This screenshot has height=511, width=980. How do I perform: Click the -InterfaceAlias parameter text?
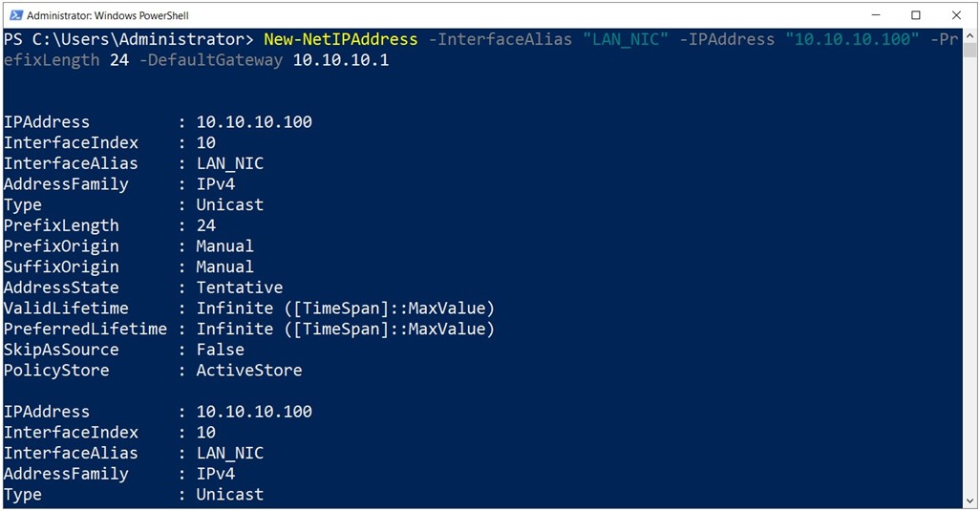[x=500, y=39]
